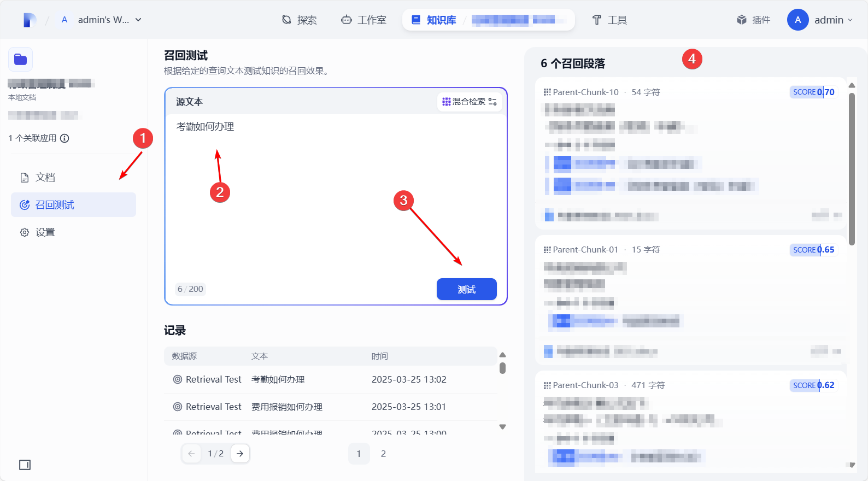
Task: Select page 2 in the pagination
Action: pos(383,454)
